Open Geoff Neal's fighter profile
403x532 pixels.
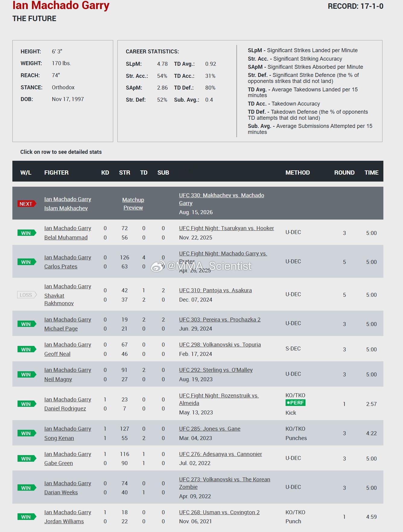(57, 354)
